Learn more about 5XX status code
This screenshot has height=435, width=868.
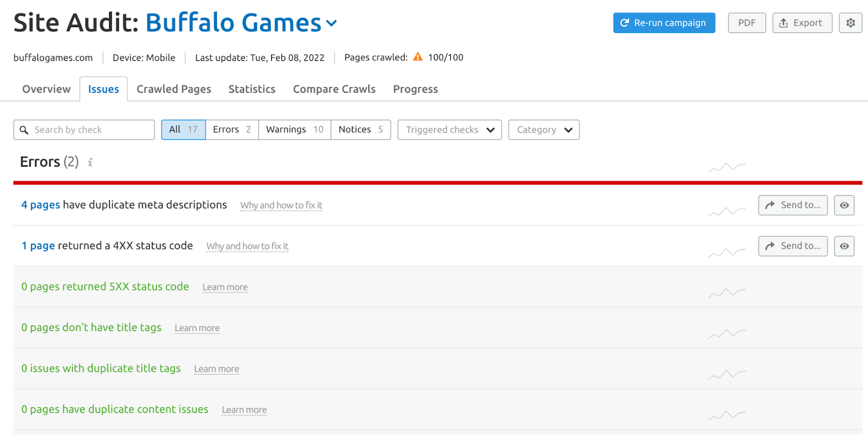click(x=225, y=287)
